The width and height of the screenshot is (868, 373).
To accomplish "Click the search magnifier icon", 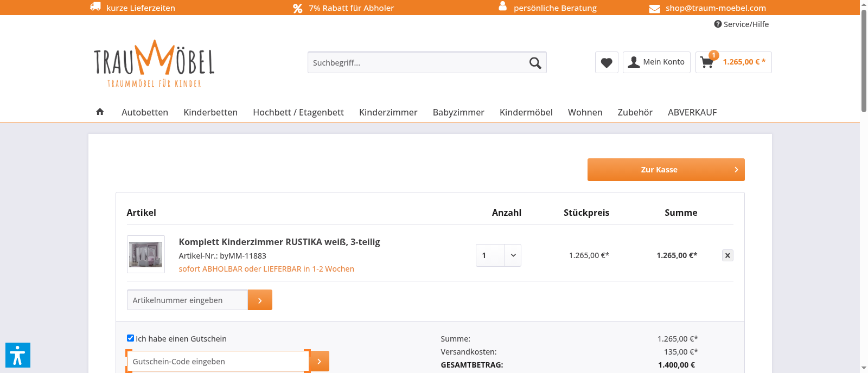I will [x=535, y=63].
